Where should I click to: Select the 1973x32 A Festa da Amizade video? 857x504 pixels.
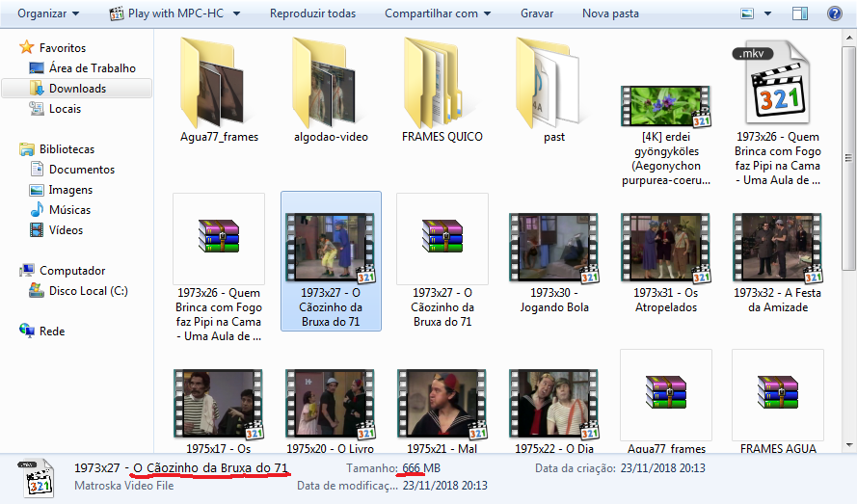[x=778, y=247]
